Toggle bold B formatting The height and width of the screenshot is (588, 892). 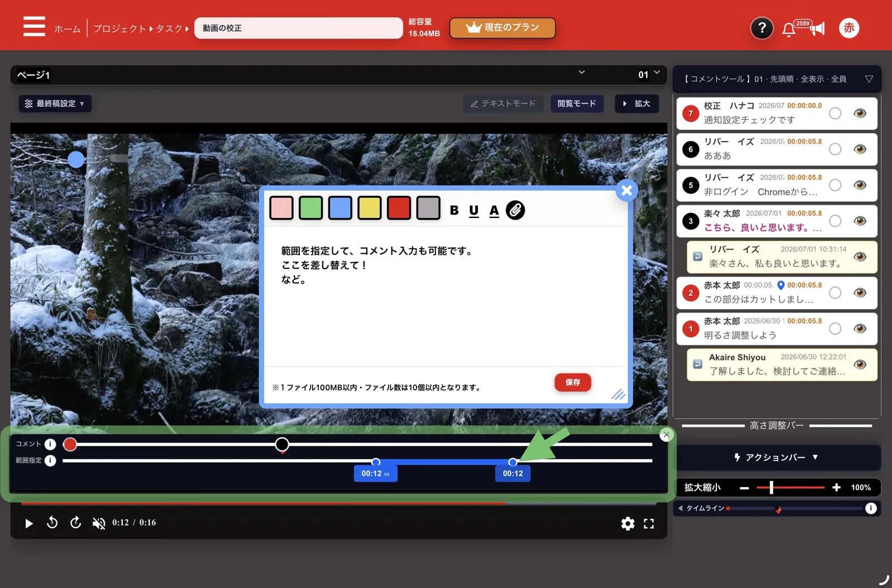454,210
